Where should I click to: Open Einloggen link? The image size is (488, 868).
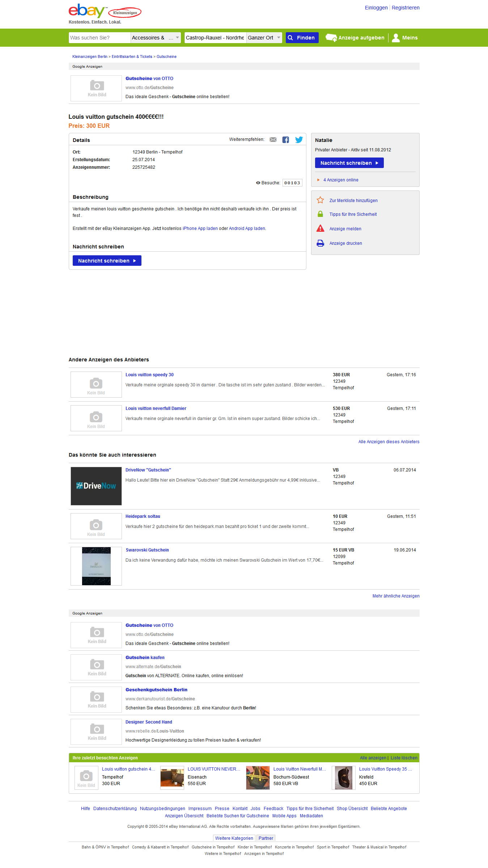[376, 8]
